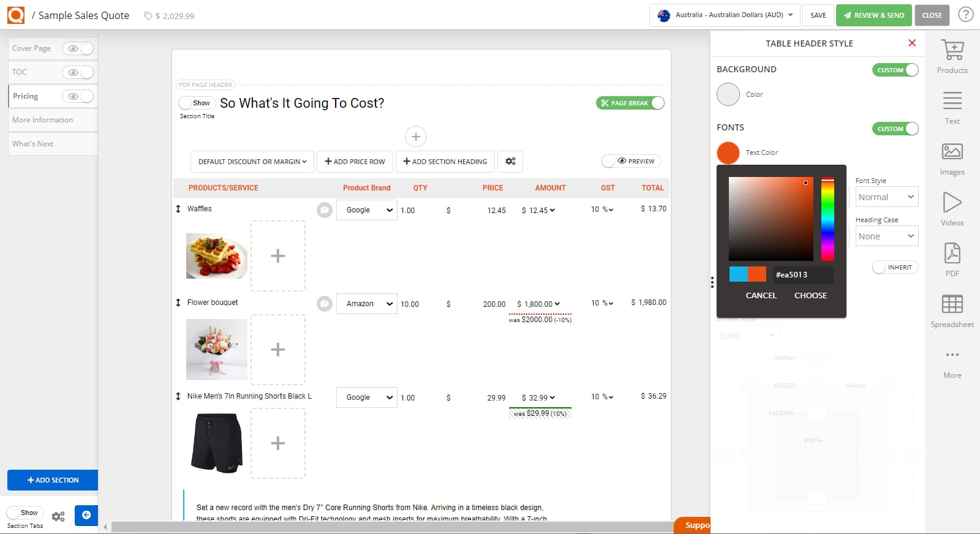980x534 pixels.
Task: Open pricing table settings gears icon
Action: [510, 161]
